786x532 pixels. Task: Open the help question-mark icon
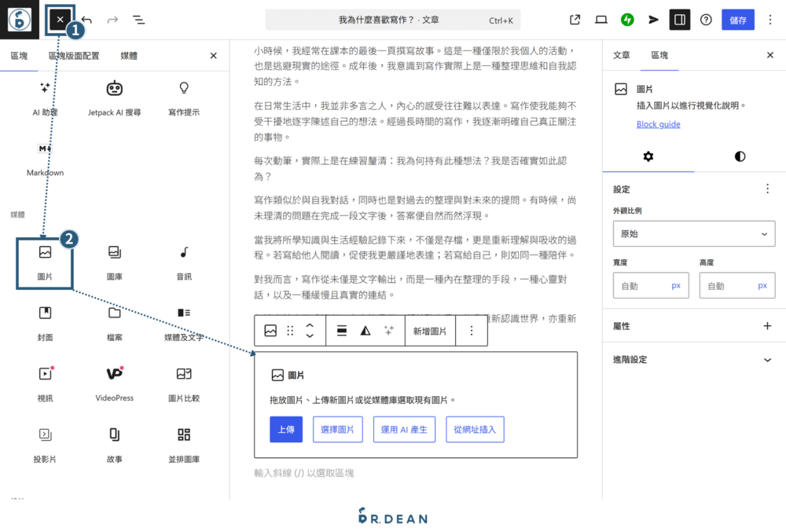tap(705, 19)
